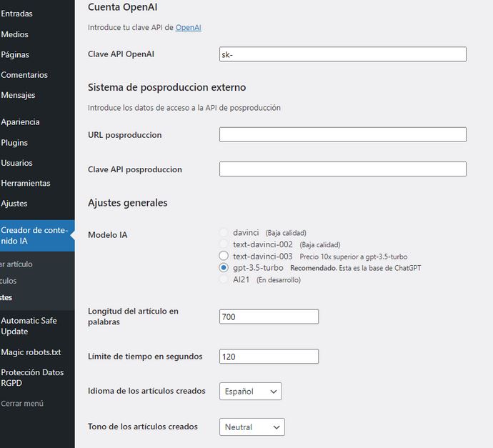Open Comentarios in the admin sidebar
This screenshot has width=493, height=448.
tap(24, 75)
